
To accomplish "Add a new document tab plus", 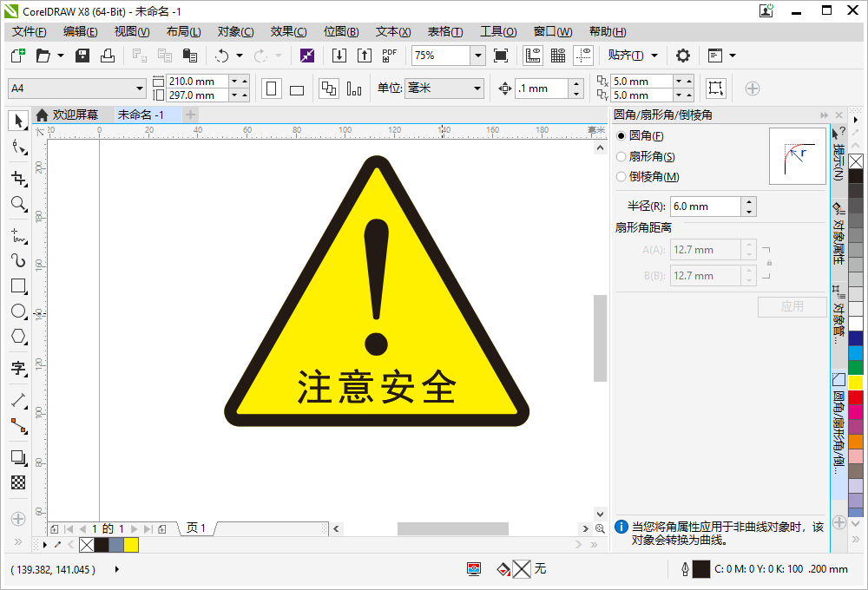I will point(190,115).
